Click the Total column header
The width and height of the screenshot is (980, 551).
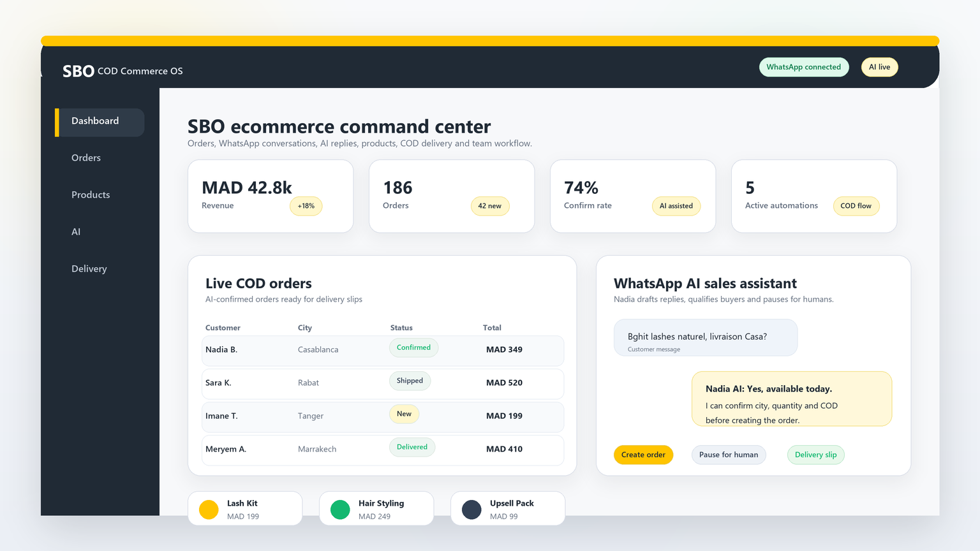(x=492, y=328)
